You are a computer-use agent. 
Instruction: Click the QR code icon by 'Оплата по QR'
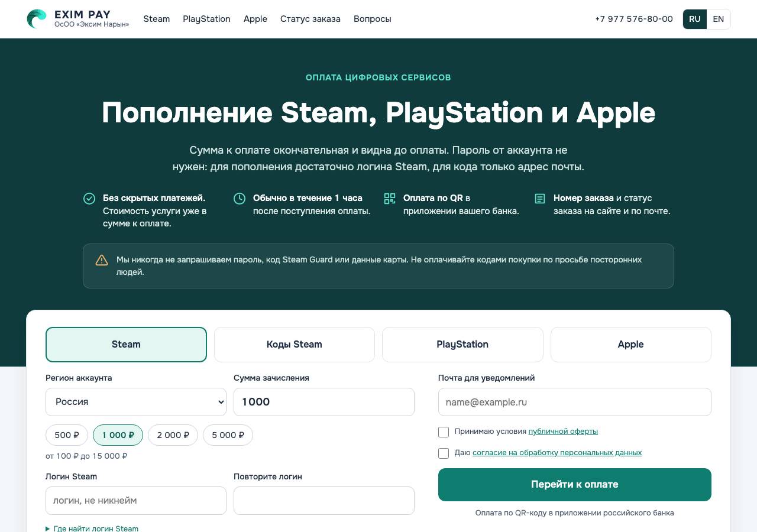(390, 199)
